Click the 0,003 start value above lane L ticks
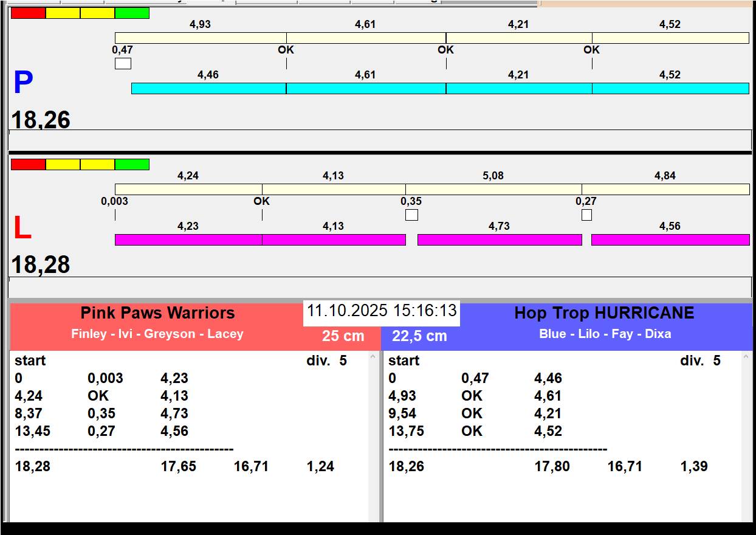756x535 pixels. coord(115,201)
